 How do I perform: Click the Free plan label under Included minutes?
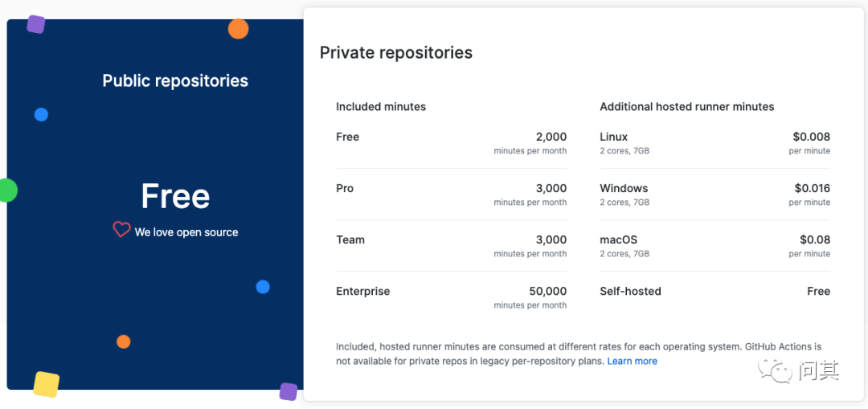(x=348, y=137)
